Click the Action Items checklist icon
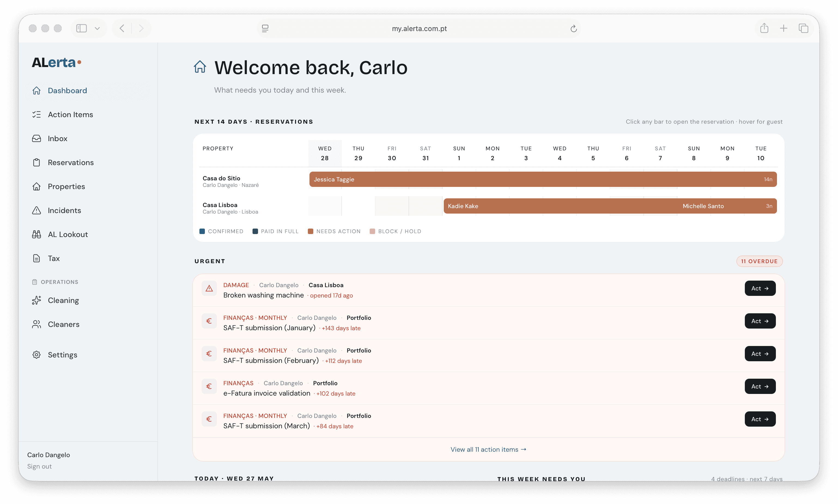The height and width of the screenshot is (504, 838). 36,114
